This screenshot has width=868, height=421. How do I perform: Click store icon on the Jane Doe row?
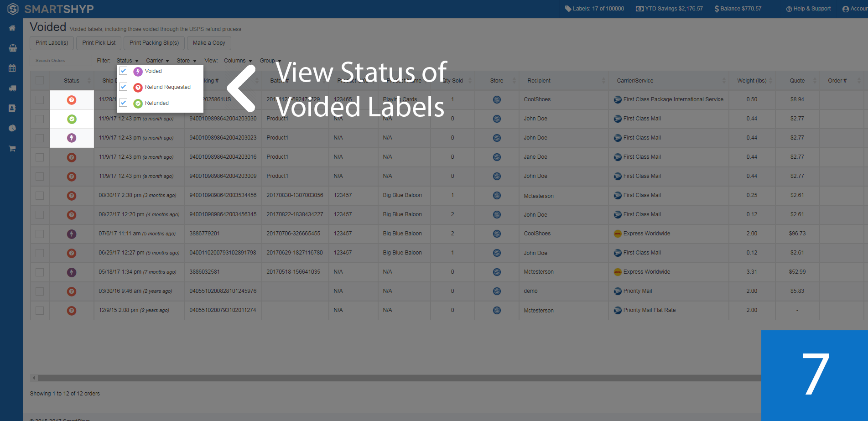pyautogui.click(x=497, y=157)
